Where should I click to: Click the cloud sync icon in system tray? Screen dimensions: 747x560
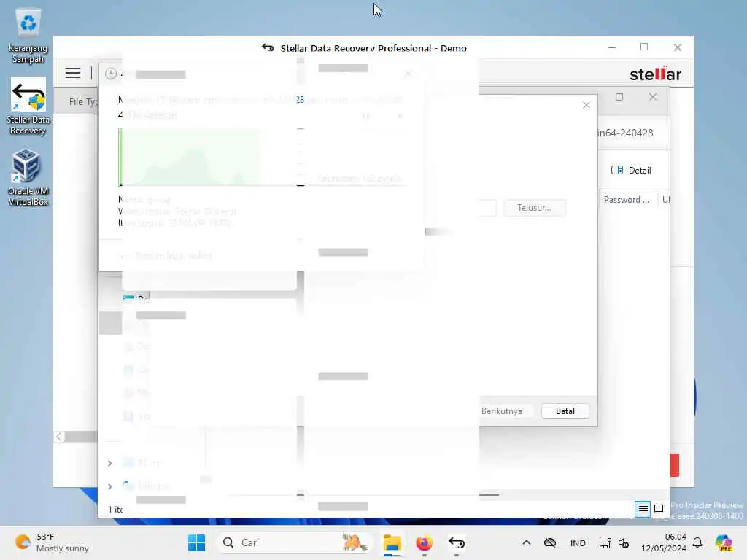tap(550, 542)
